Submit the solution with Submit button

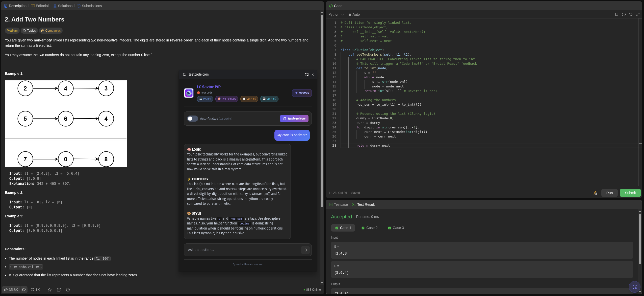[630, 193]
